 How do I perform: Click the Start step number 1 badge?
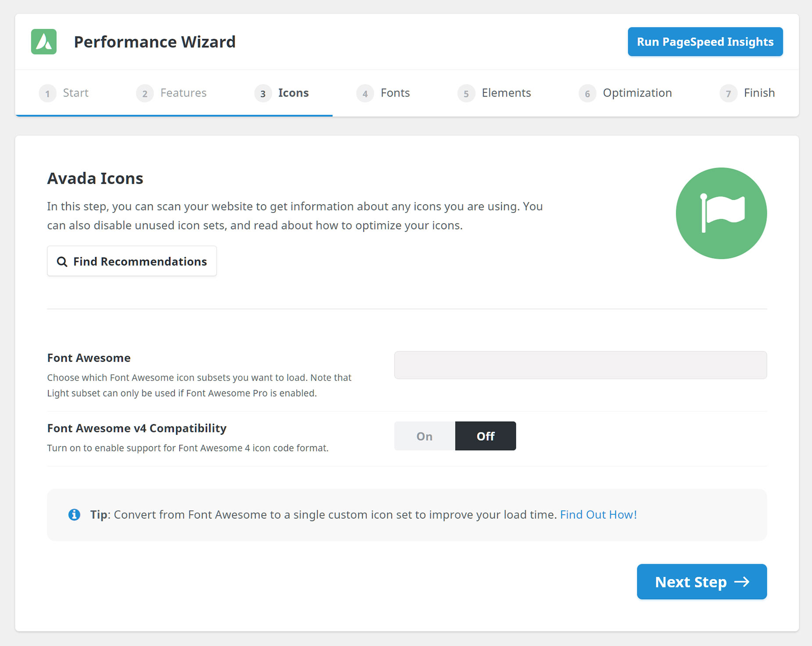click(x=47, y=93)
